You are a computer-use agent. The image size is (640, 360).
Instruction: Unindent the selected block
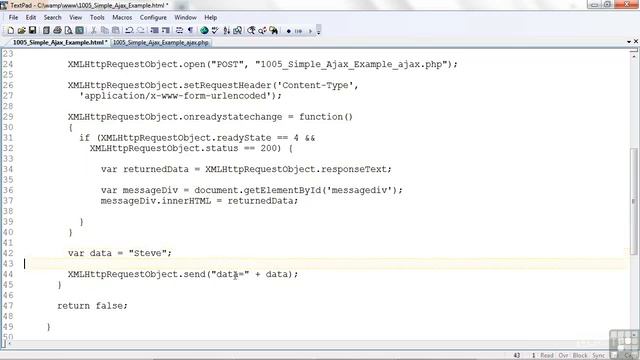coord(165,31)
